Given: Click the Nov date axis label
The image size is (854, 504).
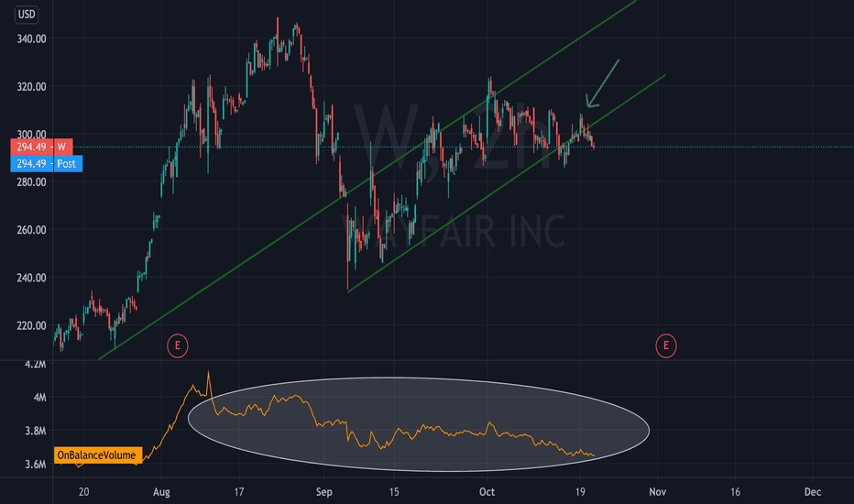Looking at the screenshot, I should click(x=657, y=492).
